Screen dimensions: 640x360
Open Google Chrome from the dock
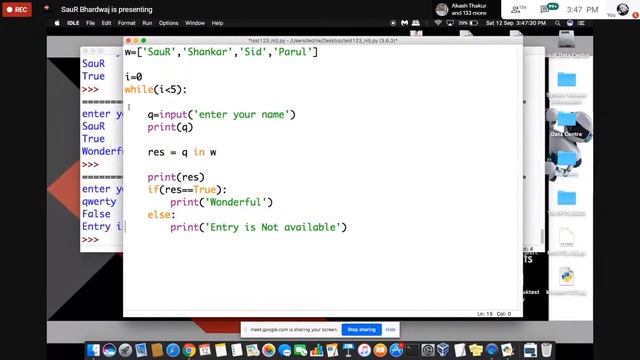coord(189,350)
